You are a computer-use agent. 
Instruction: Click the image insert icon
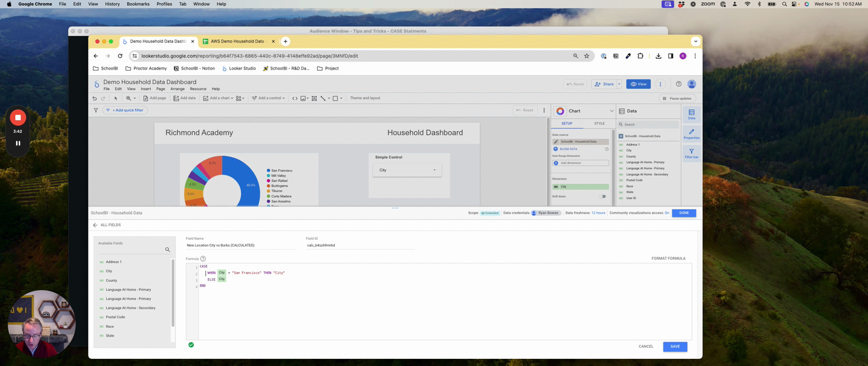tap(303, 98)
